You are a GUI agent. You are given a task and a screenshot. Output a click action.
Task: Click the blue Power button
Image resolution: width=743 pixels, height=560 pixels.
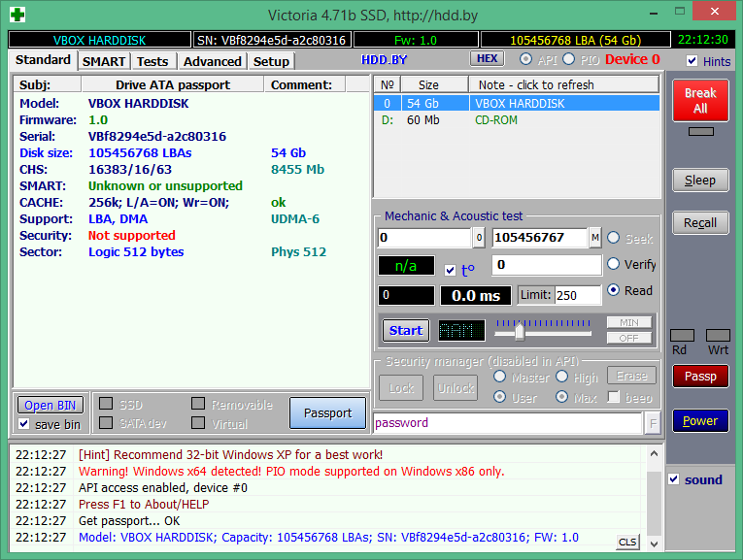pos(700,421)
